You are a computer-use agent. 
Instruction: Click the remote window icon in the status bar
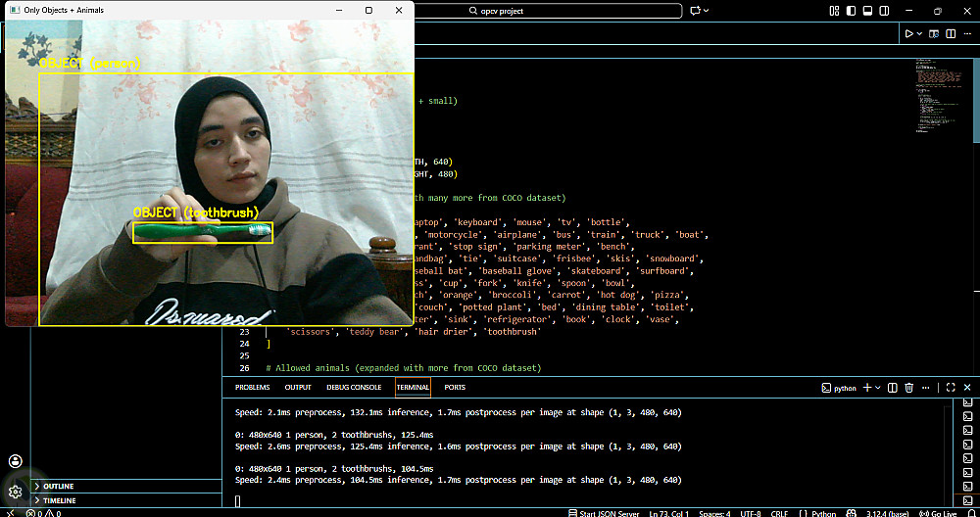point(10,513)
